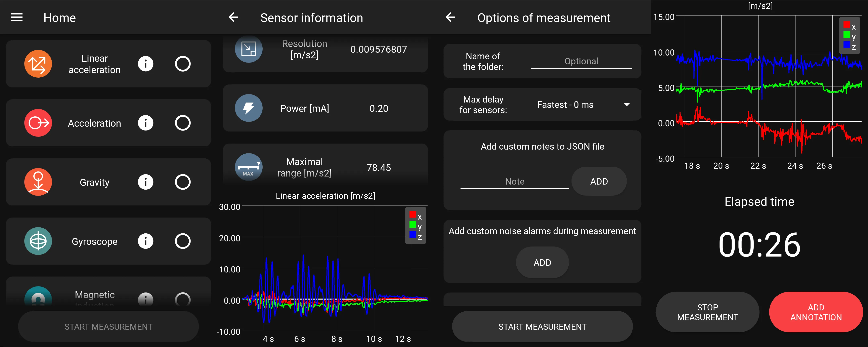Screen dimensions: 868x347
Task: Open Gravity sensor info icon
Action: coord(145,182)
